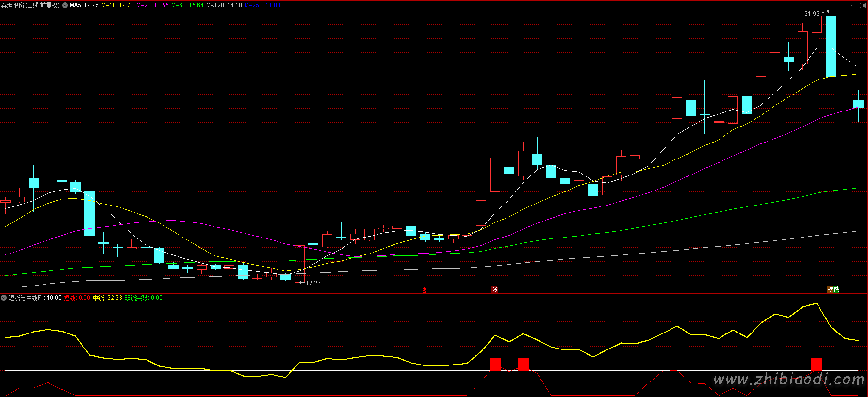Click the 12.26 low price label
The width and height of the screenshot is (868, 397).
313,283
